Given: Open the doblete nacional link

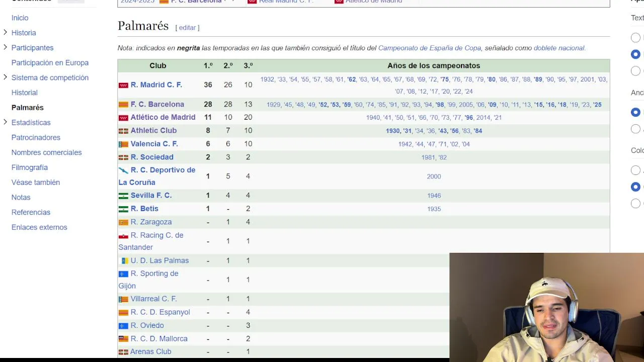Looking at the screenshot, I should coord(559,48).
